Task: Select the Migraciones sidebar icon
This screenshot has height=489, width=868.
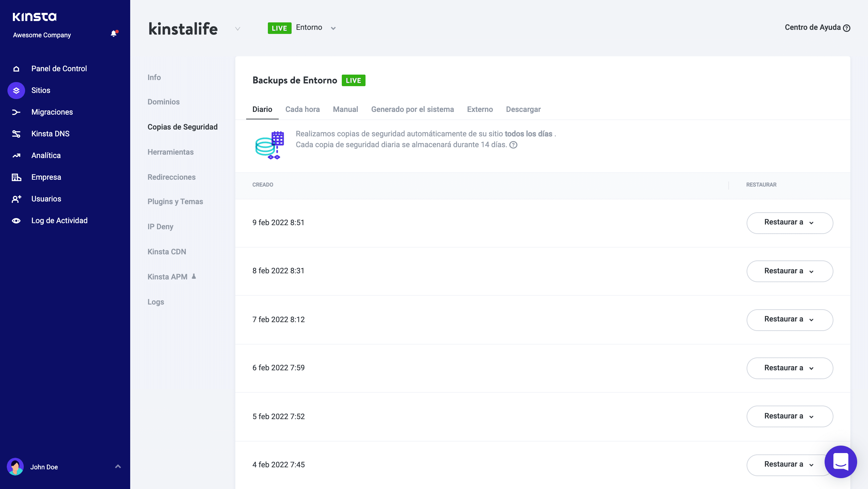Action: [16, 112]
